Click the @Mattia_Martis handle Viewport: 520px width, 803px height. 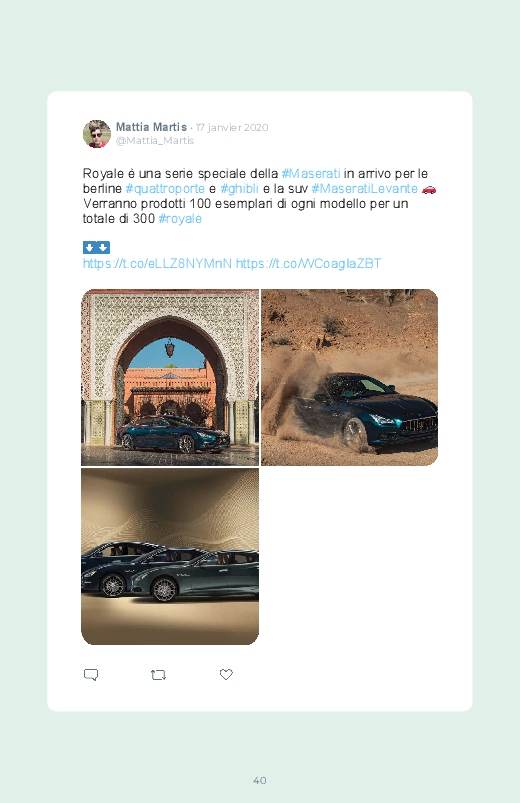click(x=155, y=140)
